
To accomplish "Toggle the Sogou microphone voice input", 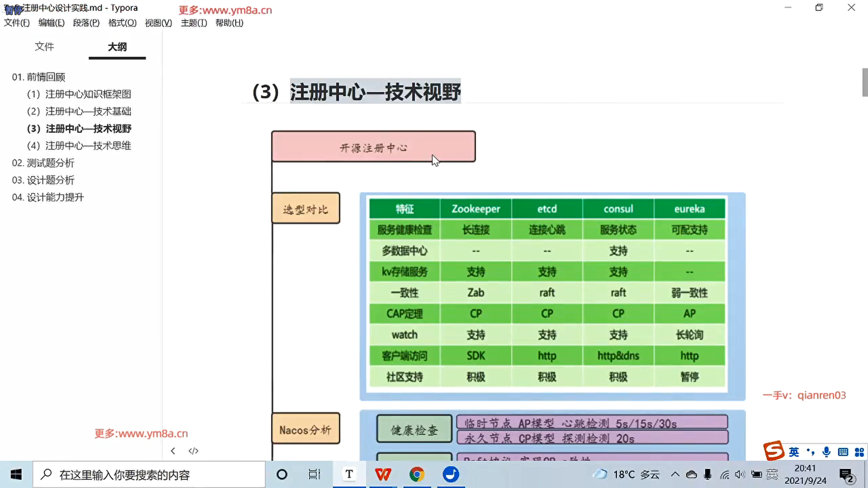I will click(x=826, y=452).
